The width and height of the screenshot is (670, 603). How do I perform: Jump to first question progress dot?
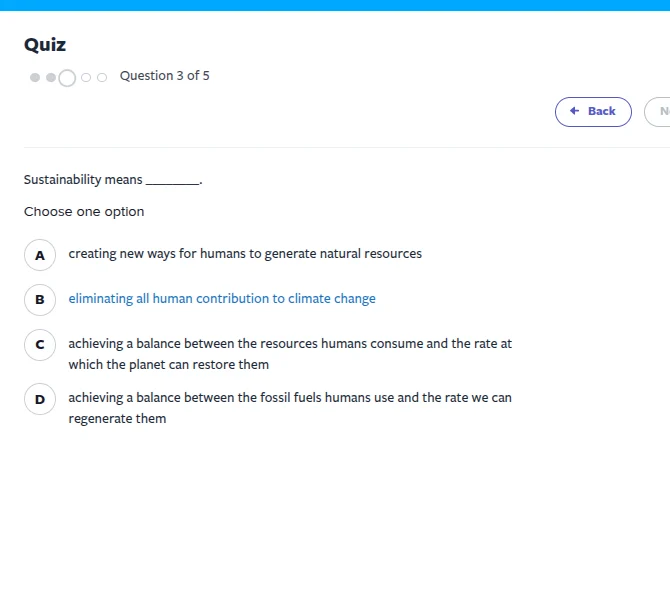tap(35, 77)
